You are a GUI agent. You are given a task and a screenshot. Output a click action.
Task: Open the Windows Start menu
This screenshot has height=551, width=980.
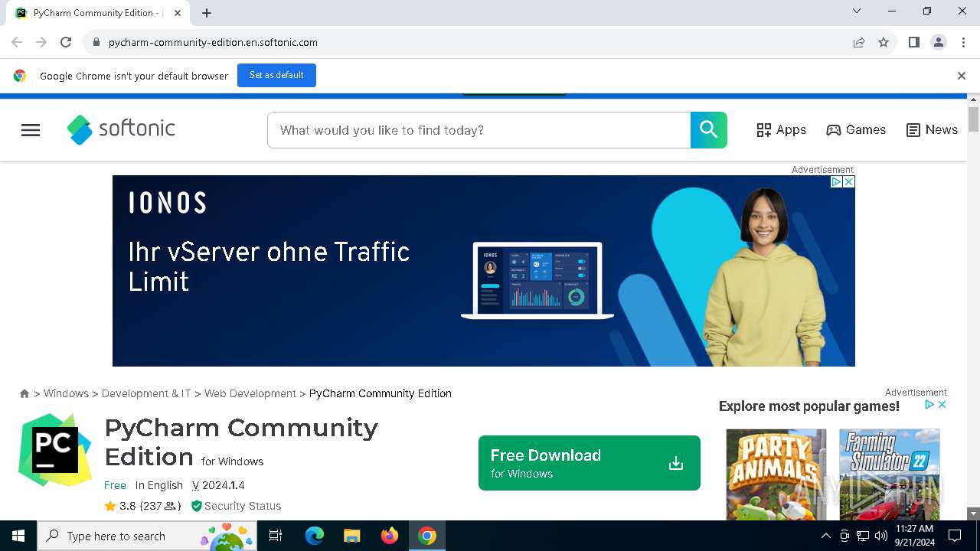pyautogui.click(x=18, y=536)
